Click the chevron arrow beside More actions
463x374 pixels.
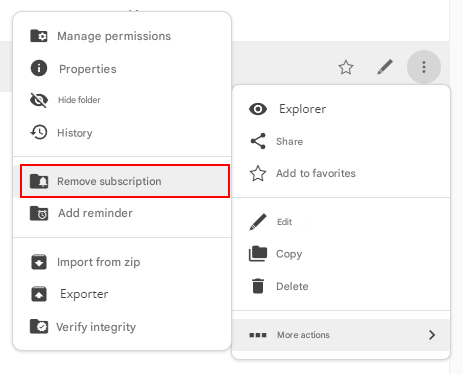pyautogui.click(x=432, y=335)
